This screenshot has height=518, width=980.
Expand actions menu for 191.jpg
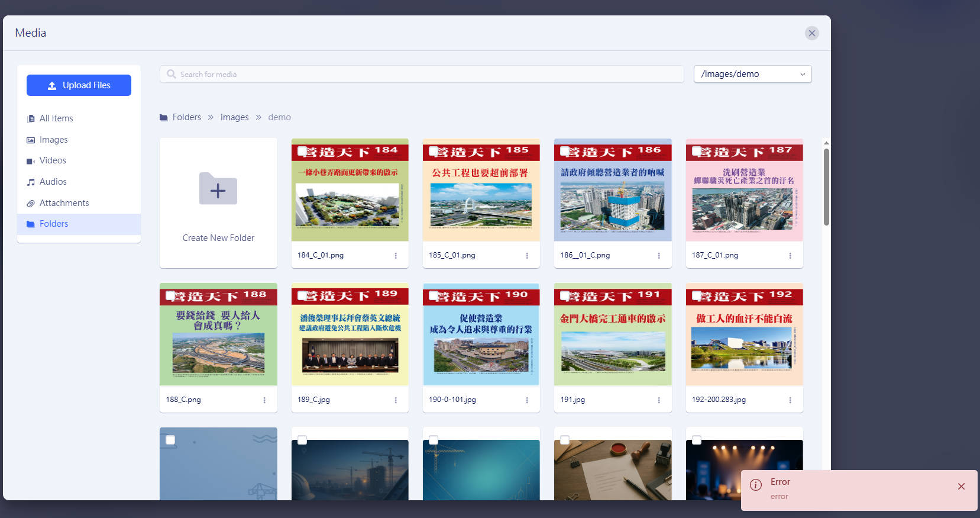(659, 400)
